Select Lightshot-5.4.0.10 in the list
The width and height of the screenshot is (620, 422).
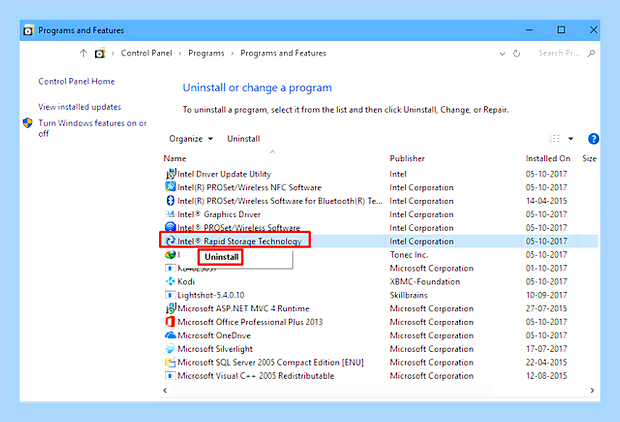click(211, 295)
